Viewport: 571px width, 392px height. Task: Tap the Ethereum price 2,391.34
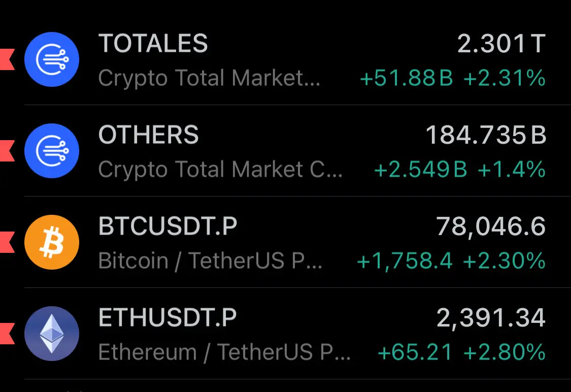point(491,319)
